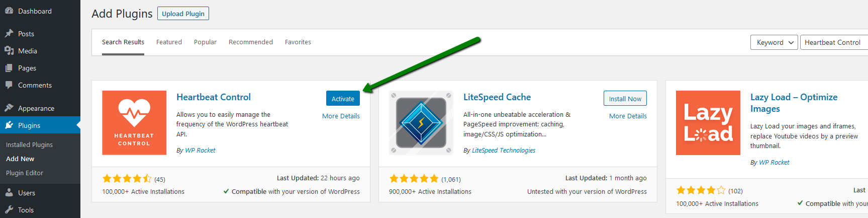Click the LiteSpeed Cache plugin logo
Image resolution: width=868 pixels, height=218 pixels.
(x=421, y=123)
